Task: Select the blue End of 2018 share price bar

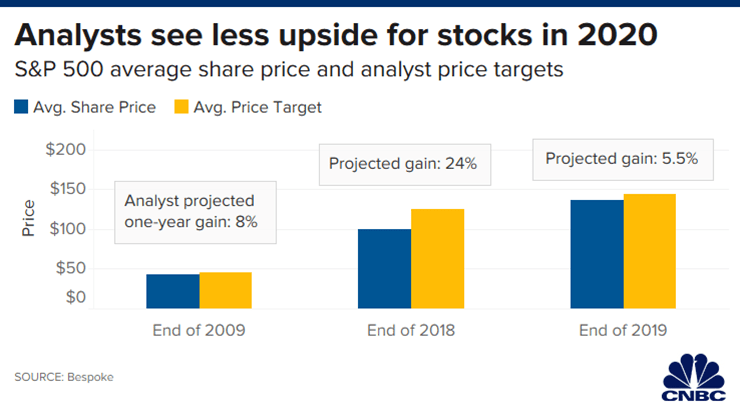Action: click(x=385, y=268)
